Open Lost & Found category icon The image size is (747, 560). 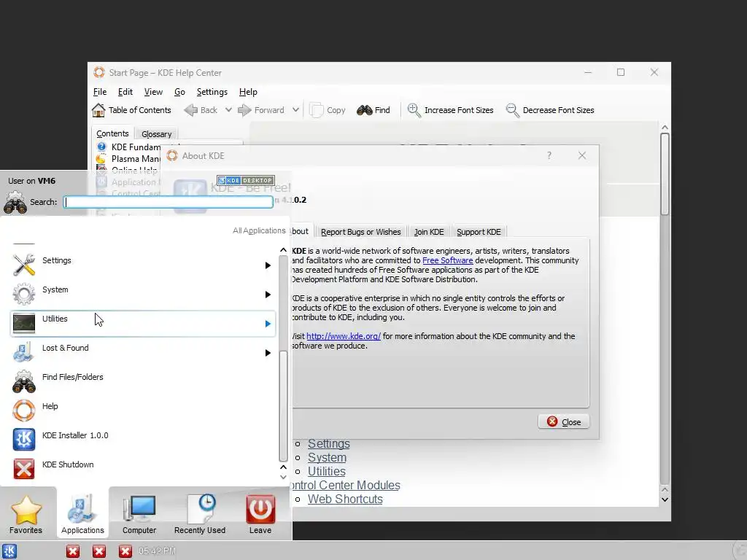24,352
